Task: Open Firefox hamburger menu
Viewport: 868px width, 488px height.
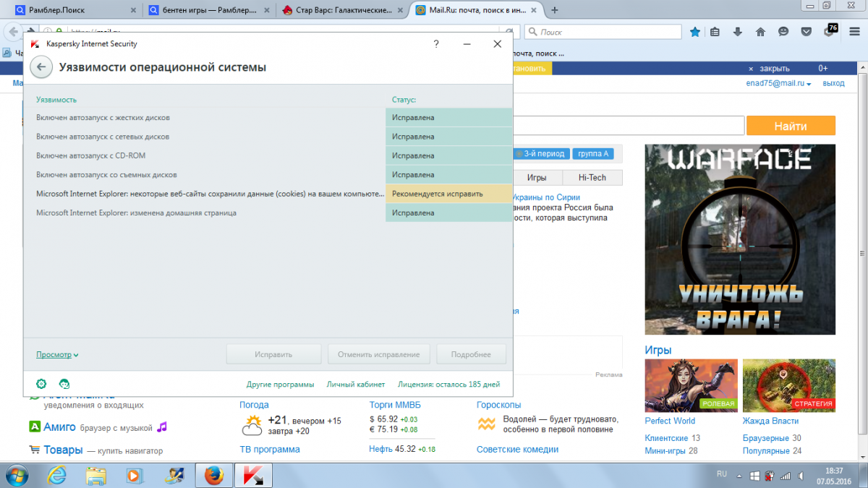Action: [x=854, y=32]
